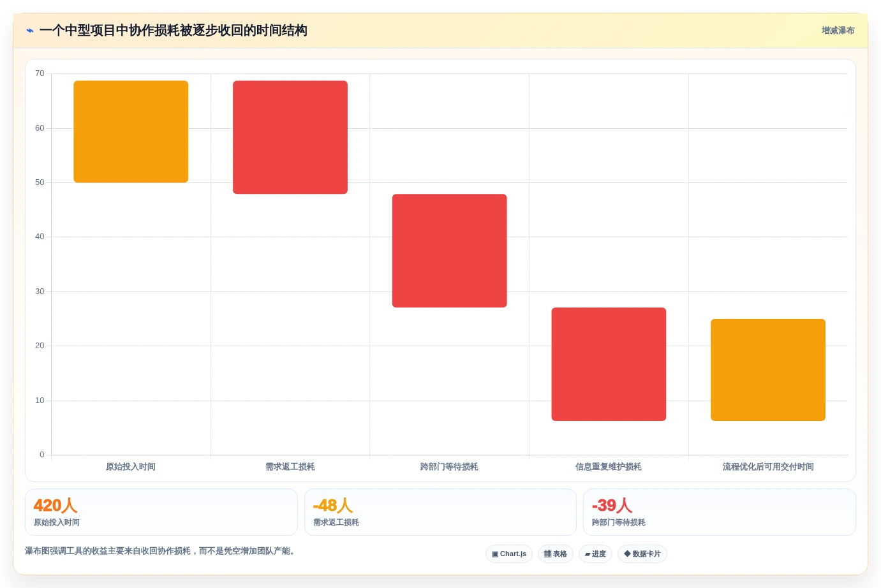
Task: Click the 增减瀑布 label in header
Action: pos(838,31)
